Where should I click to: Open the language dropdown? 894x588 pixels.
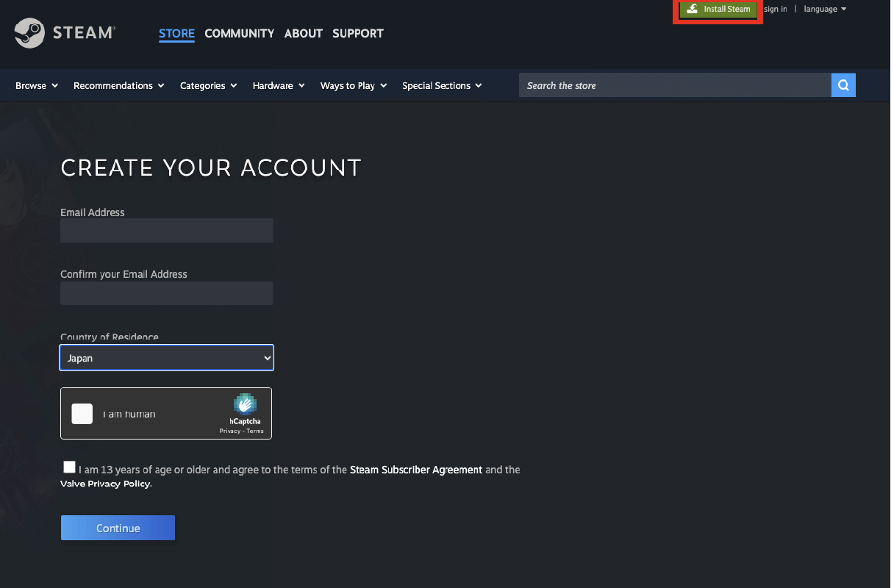(x=825, y=10)
